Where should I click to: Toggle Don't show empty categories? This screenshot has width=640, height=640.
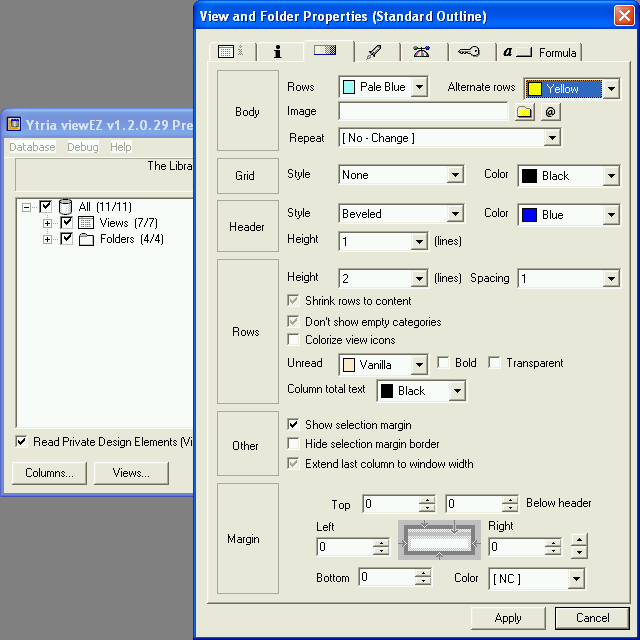[293, 322]
